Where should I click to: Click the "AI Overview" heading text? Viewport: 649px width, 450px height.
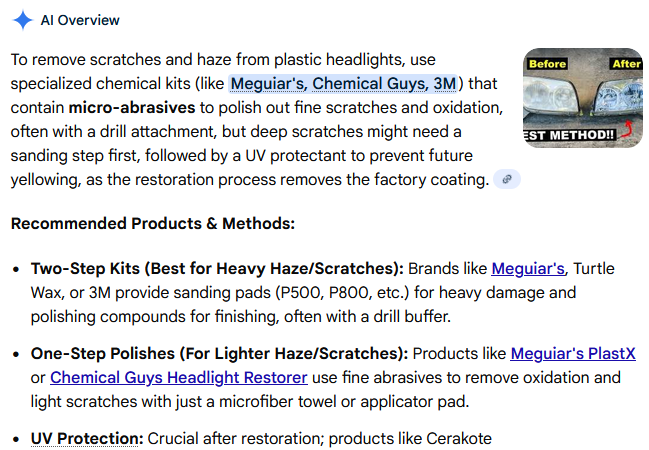[82, 20]
